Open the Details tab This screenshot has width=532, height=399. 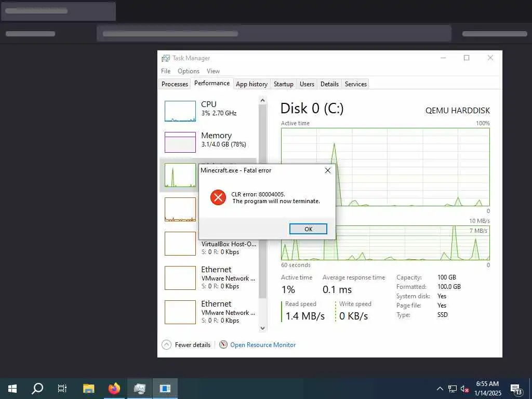(329, 84)
